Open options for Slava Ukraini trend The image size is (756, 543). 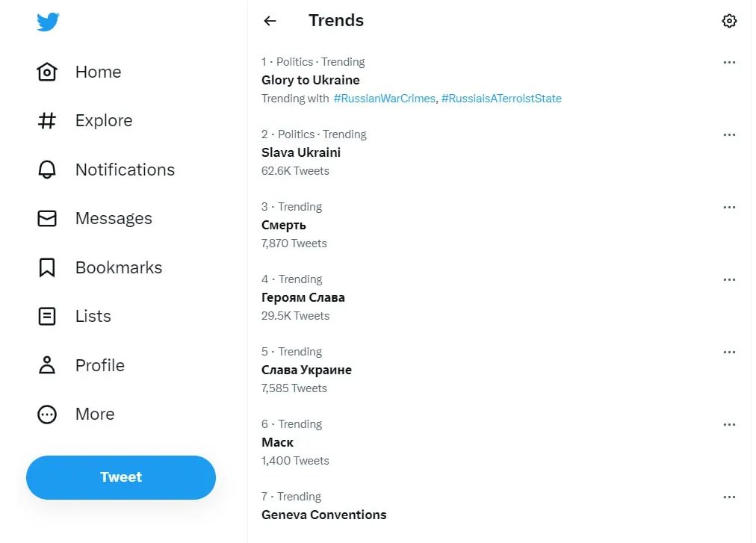coord(729,135)
